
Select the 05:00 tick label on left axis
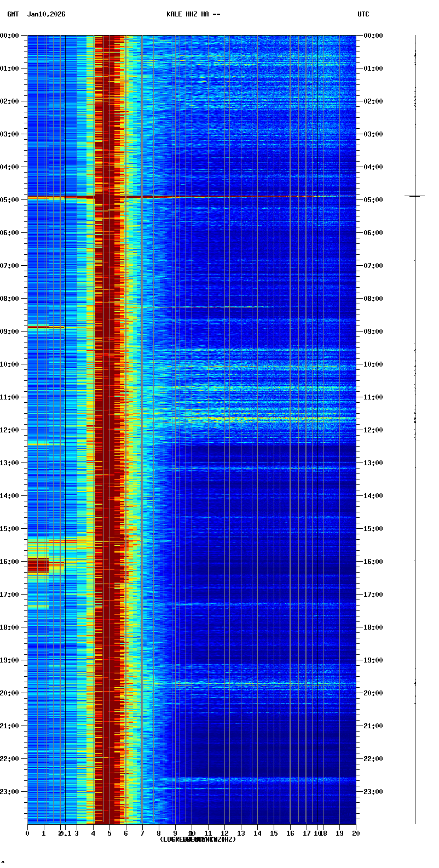coord(9,200)
